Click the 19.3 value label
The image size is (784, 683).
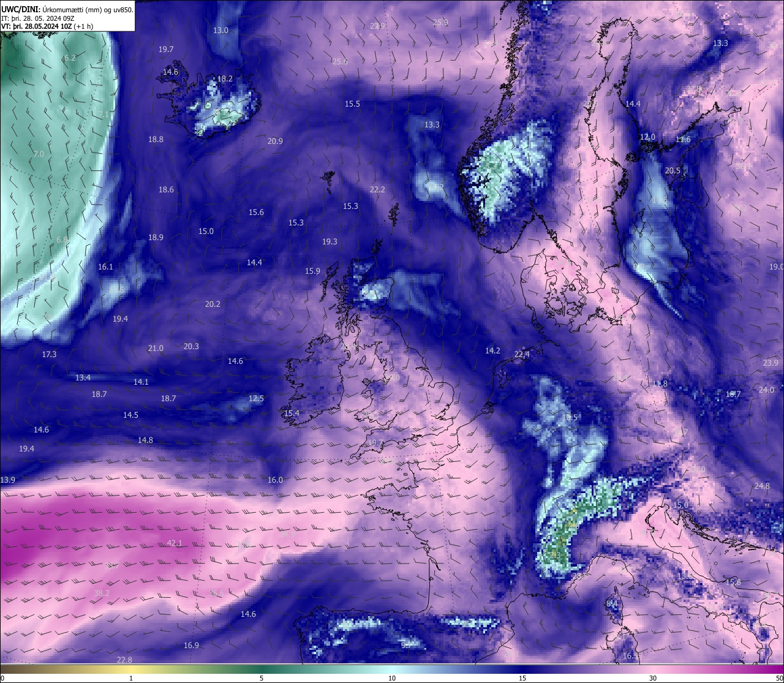(x=330, y=241)
